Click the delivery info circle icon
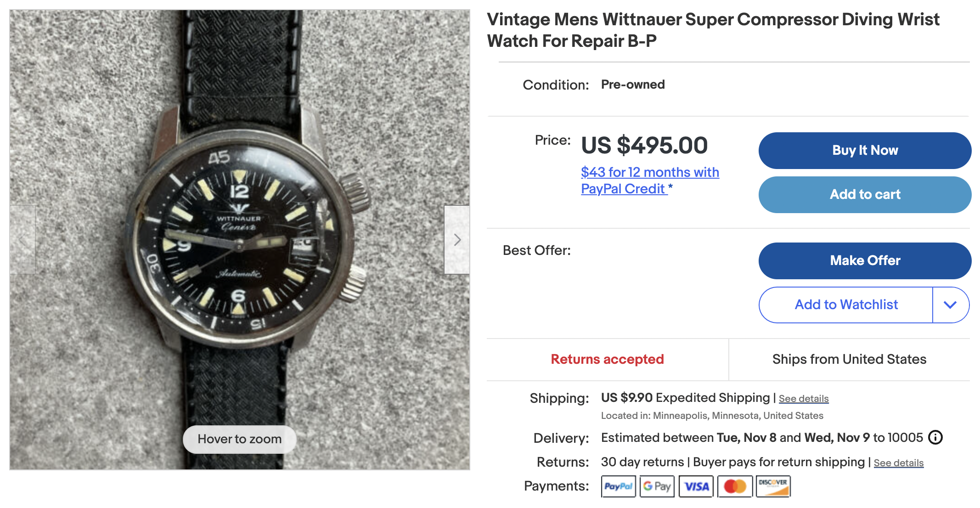Image resolution: width=980 pixels, height=508 pixels. tap(935, 437)
